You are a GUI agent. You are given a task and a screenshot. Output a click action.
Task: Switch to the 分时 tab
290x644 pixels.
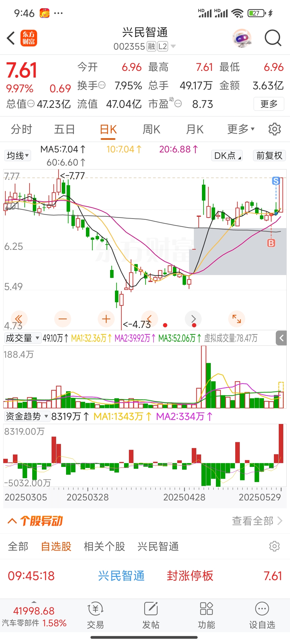point(21,129)
